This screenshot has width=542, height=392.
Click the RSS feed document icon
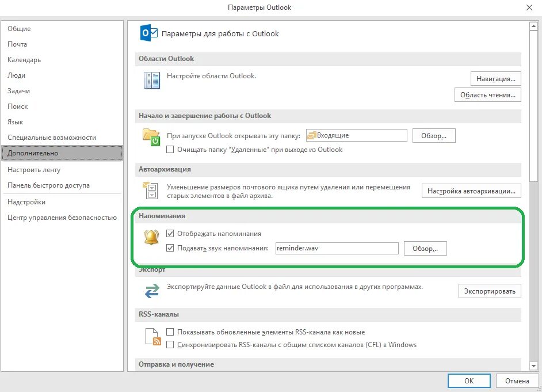click(153, 337)
